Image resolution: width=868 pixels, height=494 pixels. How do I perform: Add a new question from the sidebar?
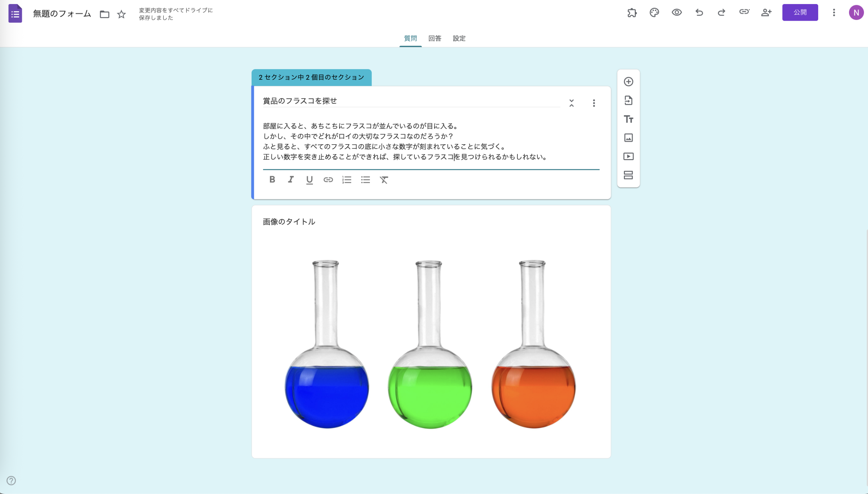[x=628, y=82]
